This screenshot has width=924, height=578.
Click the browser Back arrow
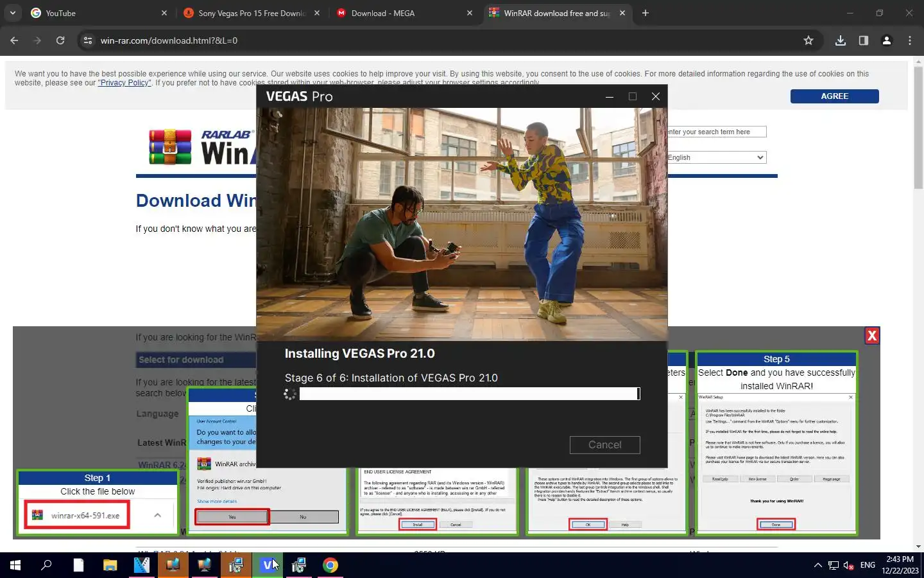pyautogui.click(x=14, y=40)
